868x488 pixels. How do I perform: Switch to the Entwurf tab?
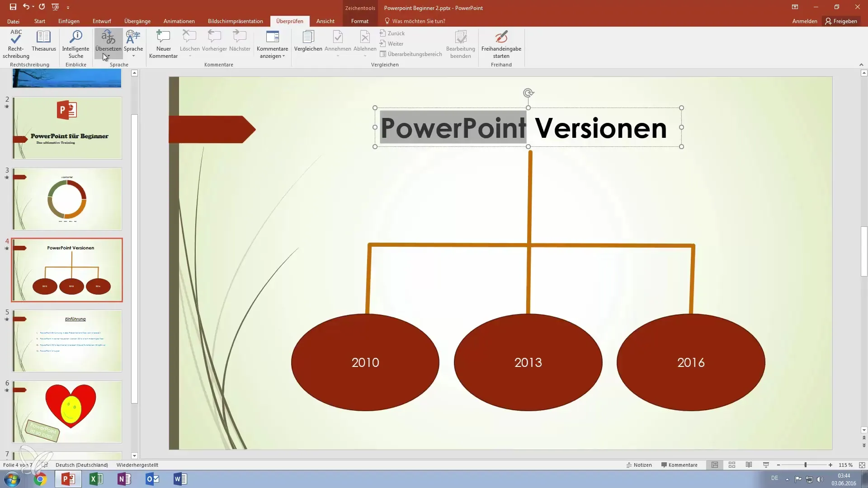click(x=102, y=21)
